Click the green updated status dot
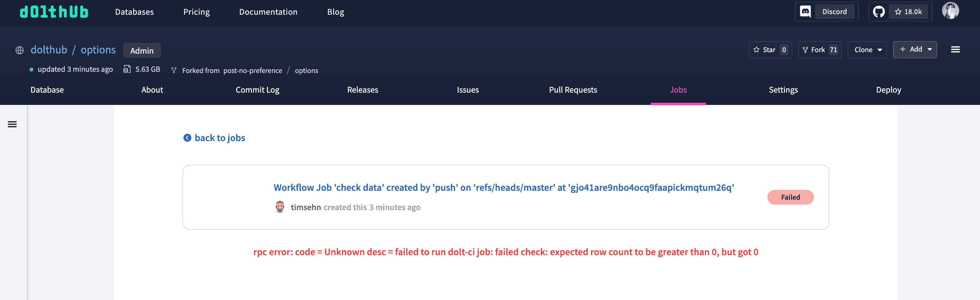This screenshot has height=300, width=980. pyautogui.click(x=32, y=69)
